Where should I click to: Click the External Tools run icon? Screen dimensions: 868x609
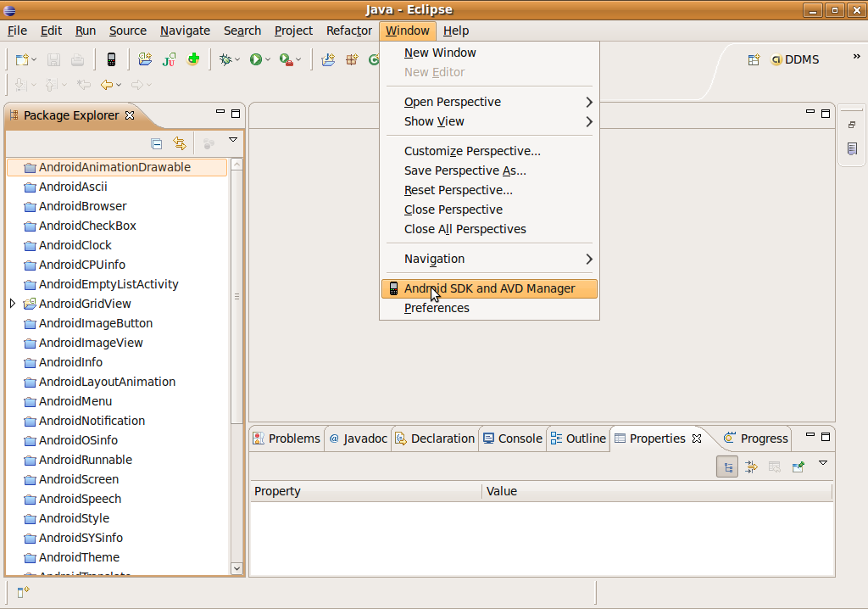pos(286,59)
